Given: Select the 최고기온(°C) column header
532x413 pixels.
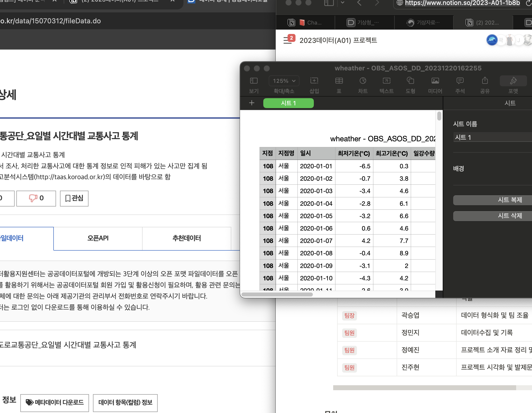Looking at the screenshot, I should (392, 153).
